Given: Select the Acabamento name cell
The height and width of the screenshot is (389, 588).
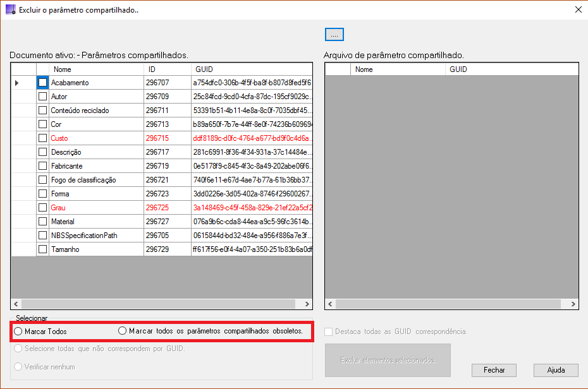Looking at the screenshot, I should [x=96, y=82].
